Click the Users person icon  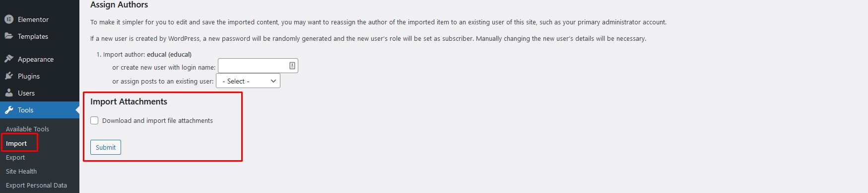9,93
